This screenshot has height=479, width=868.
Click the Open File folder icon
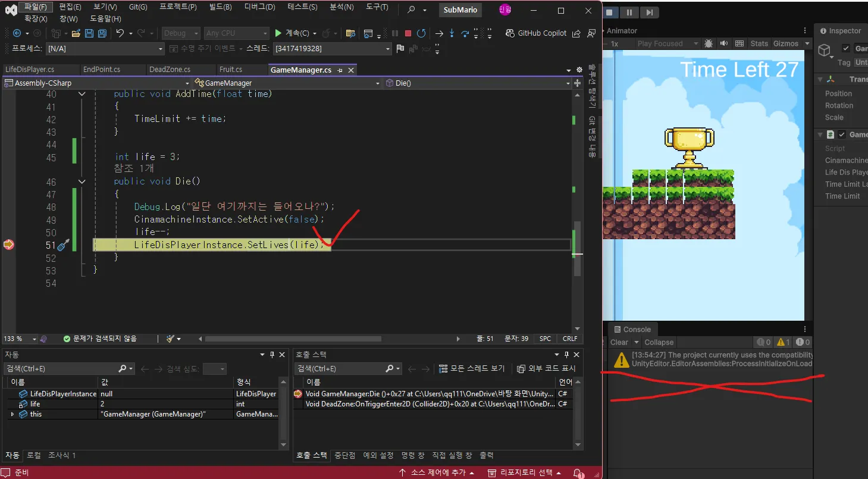76,33
